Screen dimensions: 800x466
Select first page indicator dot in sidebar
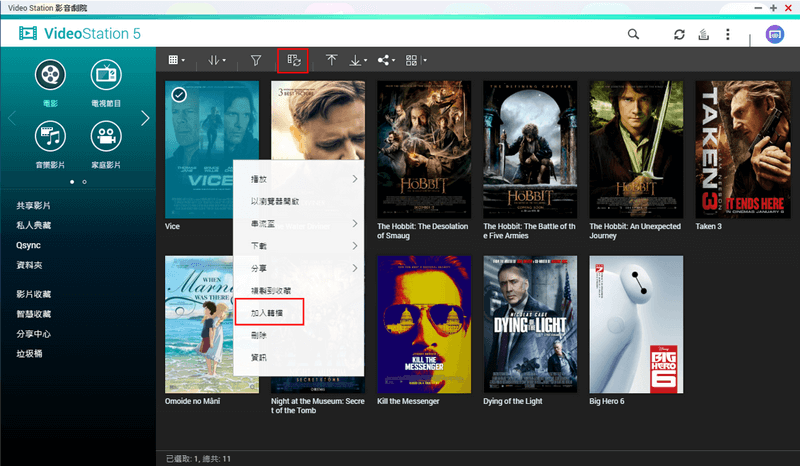point(72,182)
